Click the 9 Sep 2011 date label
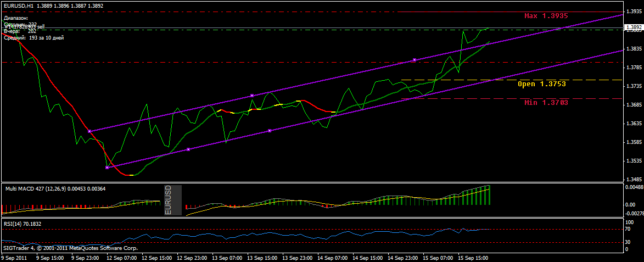The image size is (644, 262). coord(15,258)
